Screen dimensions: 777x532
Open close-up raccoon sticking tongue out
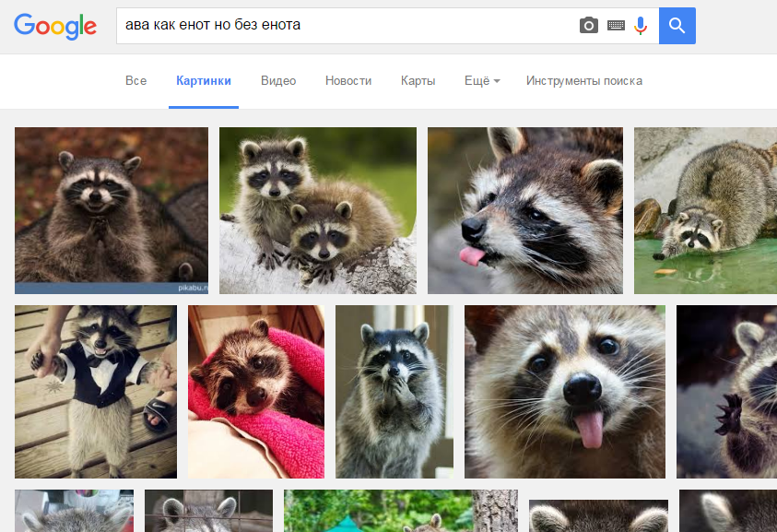(565, 392)
